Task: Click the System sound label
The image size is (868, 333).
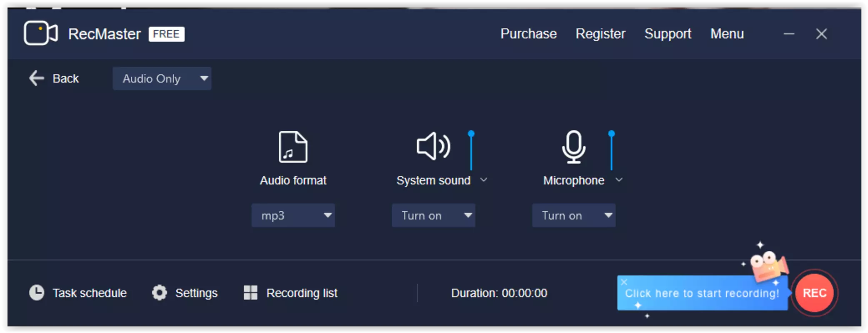Action: 433,180
